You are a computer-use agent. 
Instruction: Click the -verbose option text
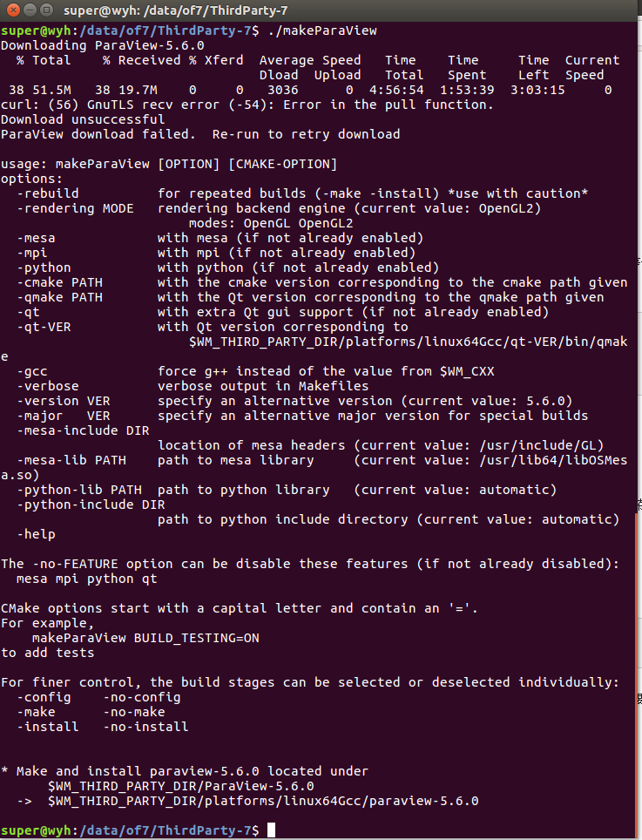(48, 386)
